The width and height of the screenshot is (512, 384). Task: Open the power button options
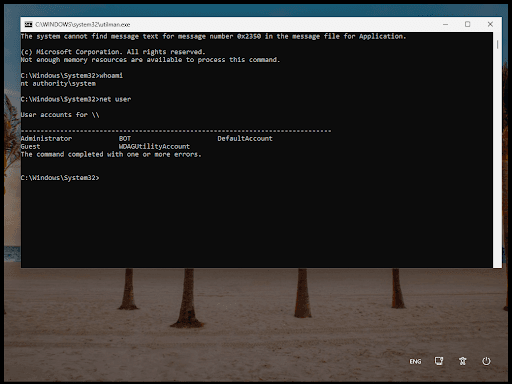486,361
